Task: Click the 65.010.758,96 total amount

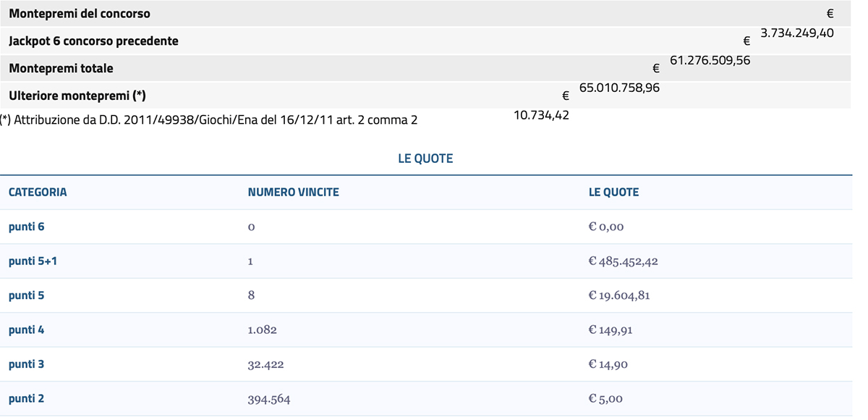Action: tap(619, 88)
